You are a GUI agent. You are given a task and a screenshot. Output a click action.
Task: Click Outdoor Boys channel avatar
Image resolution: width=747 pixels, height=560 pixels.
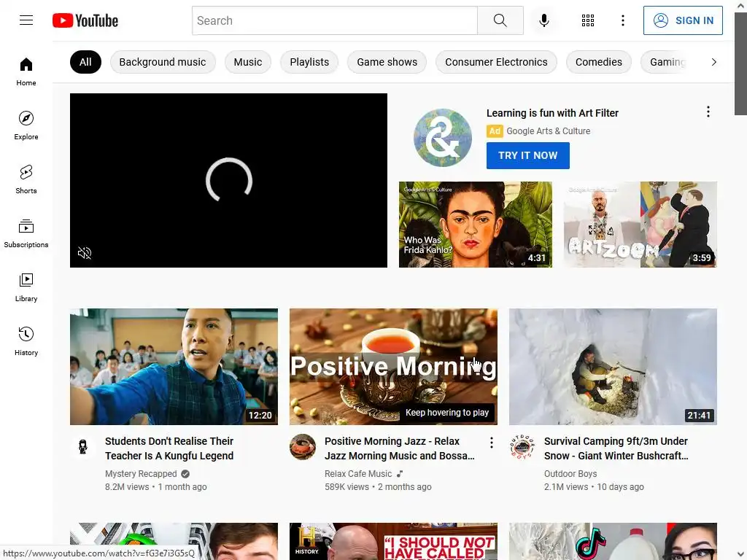click(x=522, y=447)
